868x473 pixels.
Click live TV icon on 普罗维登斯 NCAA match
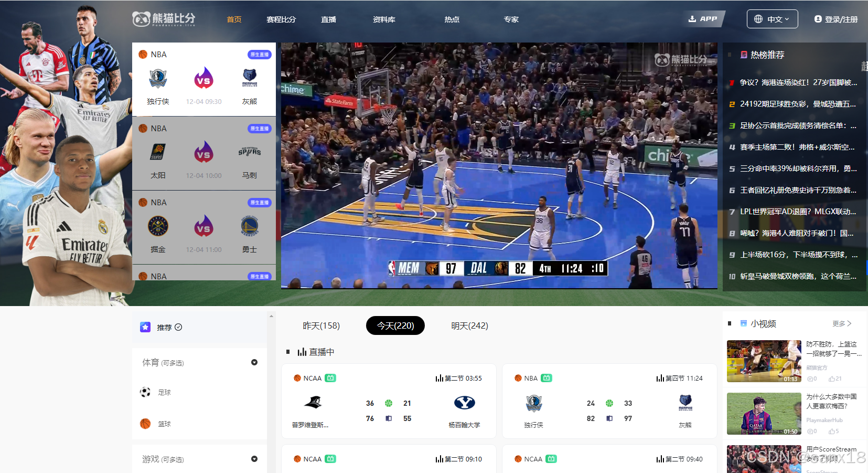tap(330, 378)
